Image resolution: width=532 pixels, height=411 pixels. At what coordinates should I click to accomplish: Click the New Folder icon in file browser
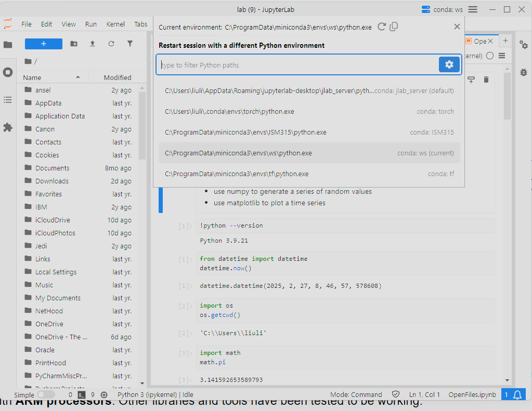[x=74, y=44]
